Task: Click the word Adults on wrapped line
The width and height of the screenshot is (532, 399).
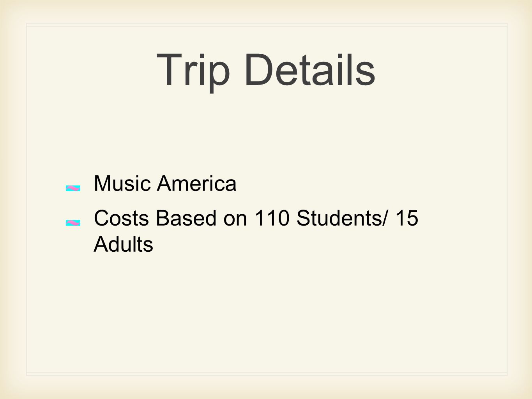Action: point(124,244)
